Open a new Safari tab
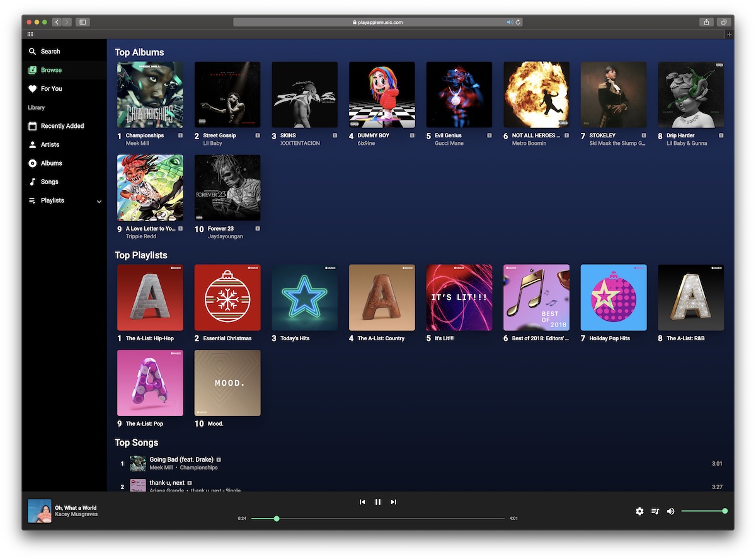This screenshot has height=559, width=756. 730,34
